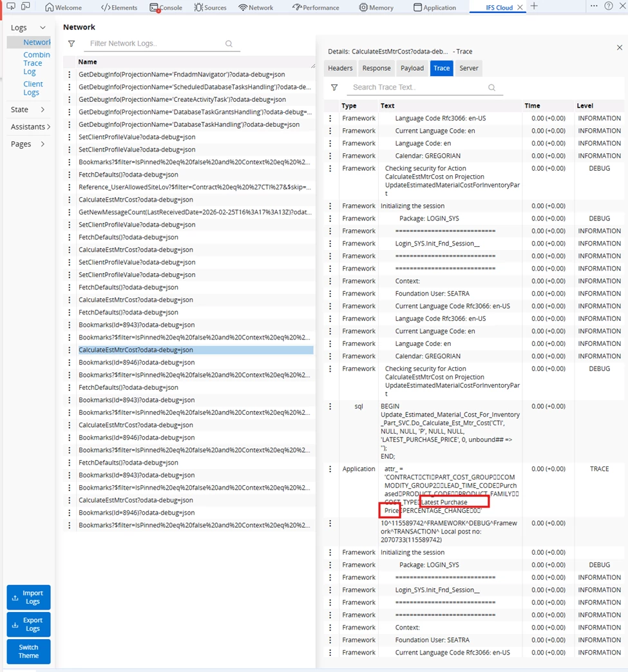Open row menu for Reference_UserAllowedSiteLov request

coord(70,187)
